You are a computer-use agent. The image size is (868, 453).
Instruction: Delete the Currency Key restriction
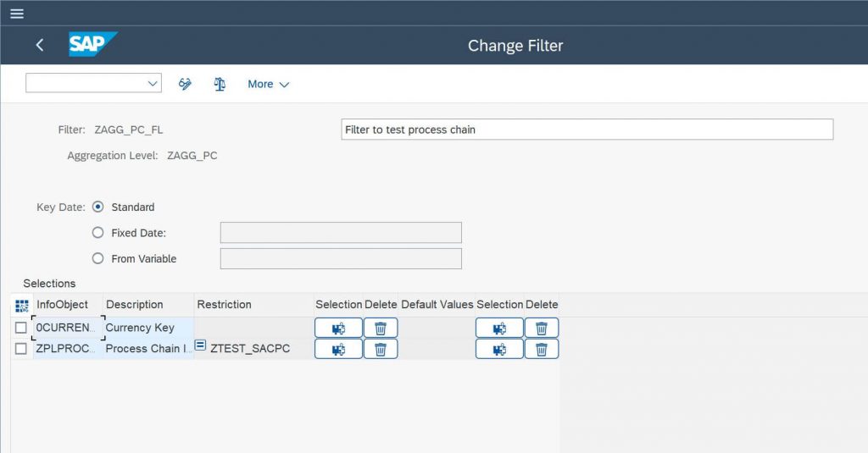[x=381, y=328]
